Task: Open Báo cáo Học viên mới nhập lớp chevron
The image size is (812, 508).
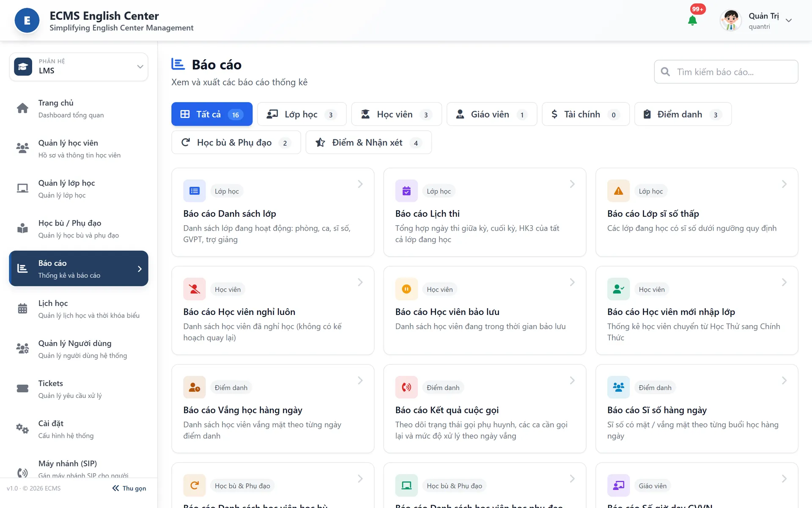Action: [x=784, y=282]
